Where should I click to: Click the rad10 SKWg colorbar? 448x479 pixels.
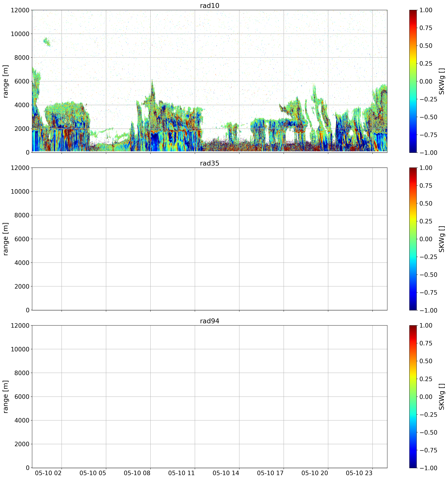coord(413,81)
